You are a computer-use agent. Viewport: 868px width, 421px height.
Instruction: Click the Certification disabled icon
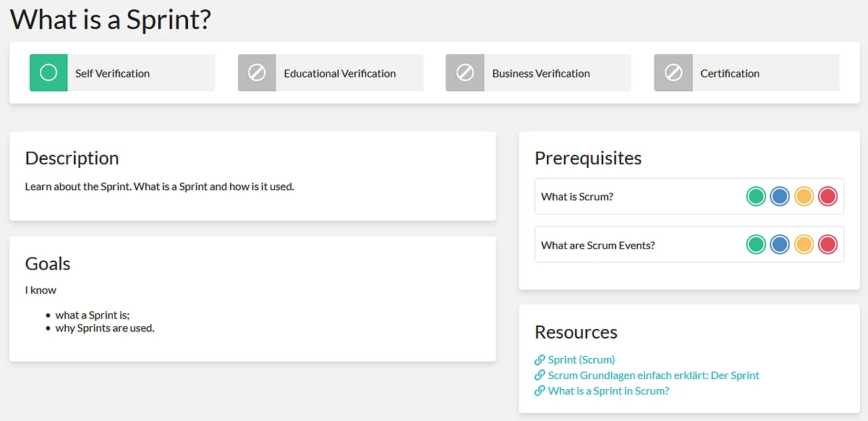(x=673, y=73)
